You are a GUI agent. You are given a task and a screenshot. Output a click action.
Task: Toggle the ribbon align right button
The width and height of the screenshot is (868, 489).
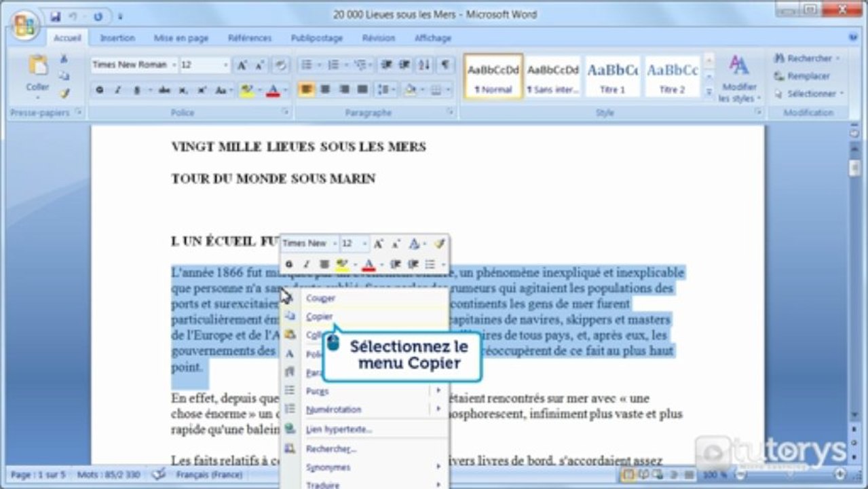[344, 90]
